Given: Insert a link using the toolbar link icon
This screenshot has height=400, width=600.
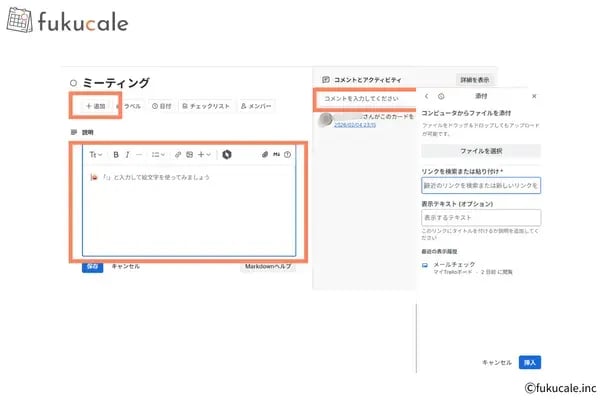Looking at the screenshot, I should coord(178,155).
